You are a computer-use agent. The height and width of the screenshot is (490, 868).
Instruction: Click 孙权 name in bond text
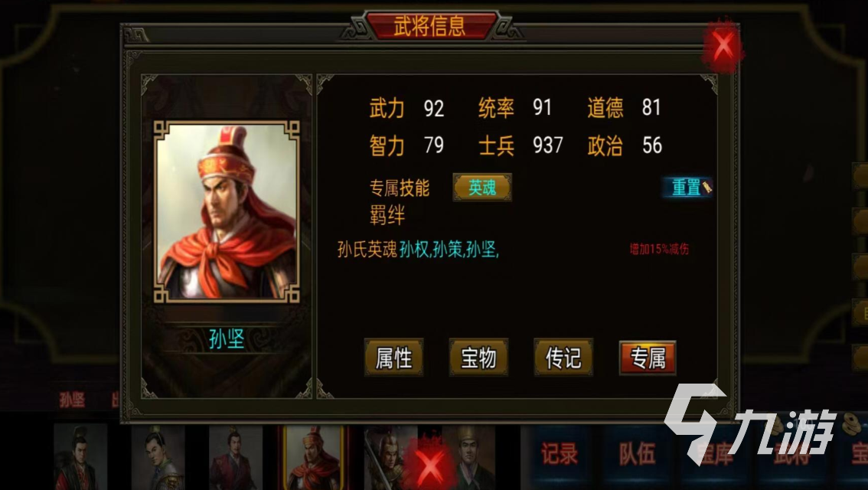click(x=414, y=250)
